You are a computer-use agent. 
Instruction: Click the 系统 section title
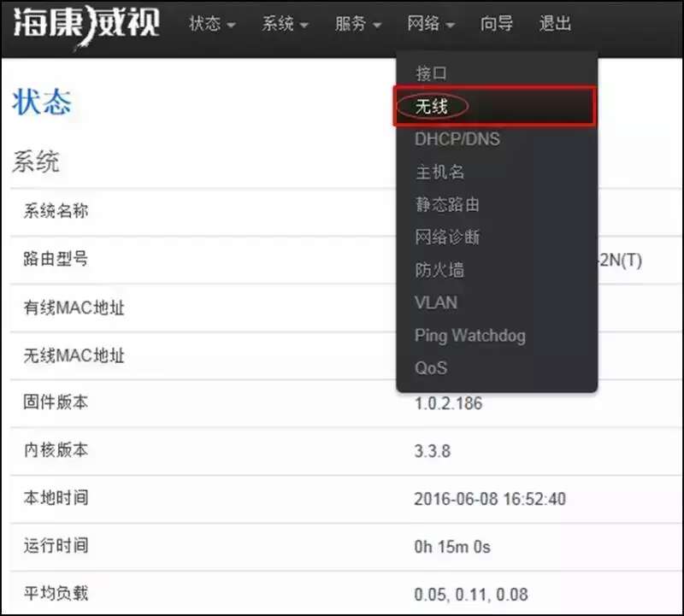point(36,161)
